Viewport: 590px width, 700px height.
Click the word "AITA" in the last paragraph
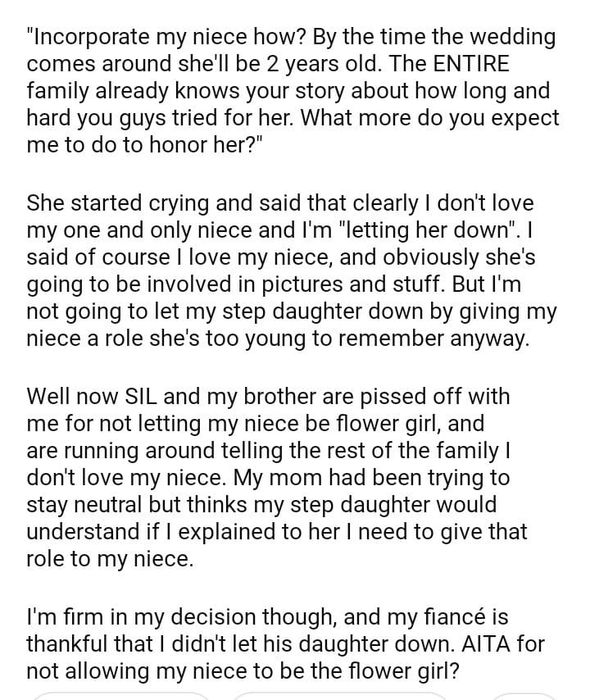[492, 643]
